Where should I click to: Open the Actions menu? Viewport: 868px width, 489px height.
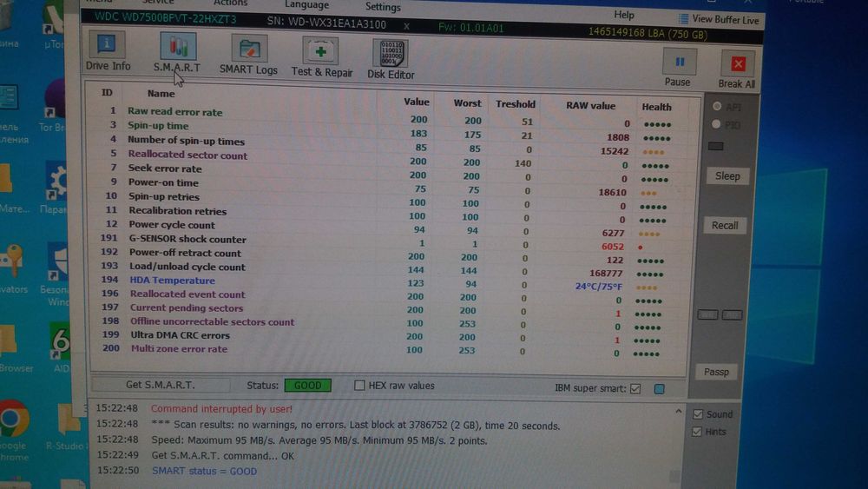tap(230, 3)
